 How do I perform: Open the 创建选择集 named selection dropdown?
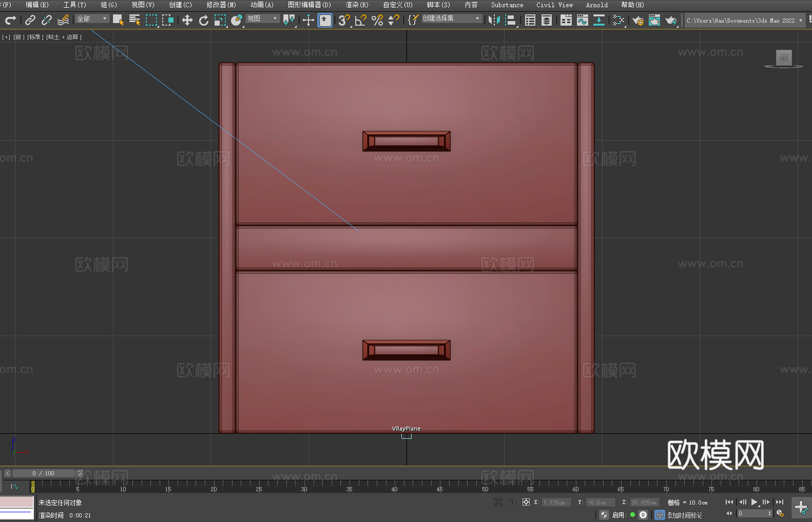[x=452, y=18]
